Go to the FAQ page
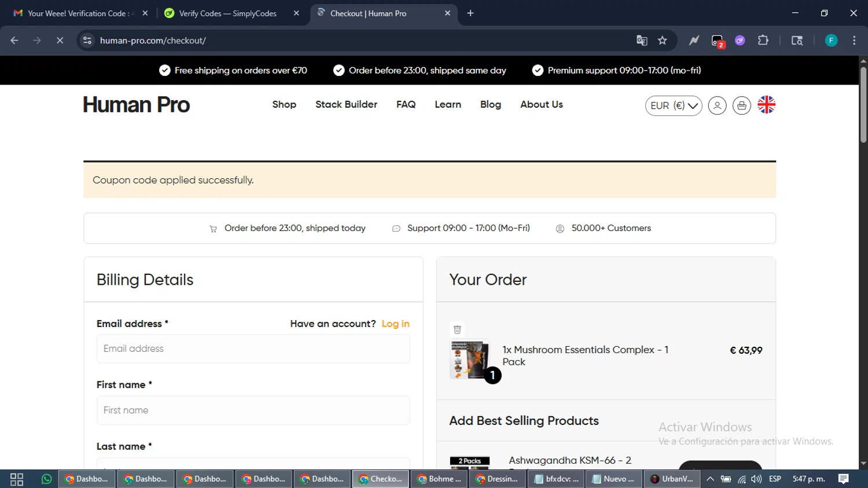This screenshot has height=488, width=868. click(406, 105)
